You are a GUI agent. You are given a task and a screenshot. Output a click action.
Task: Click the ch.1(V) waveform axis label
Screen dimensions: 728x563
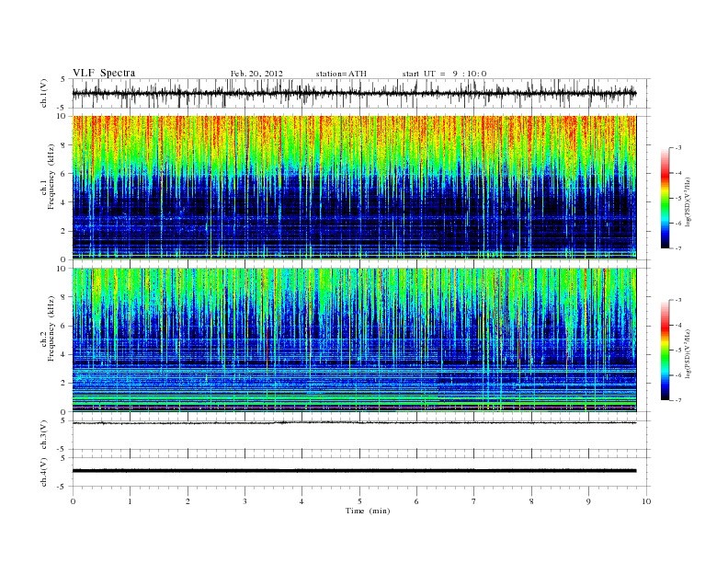pyautogui.click(x=44, y=93)
